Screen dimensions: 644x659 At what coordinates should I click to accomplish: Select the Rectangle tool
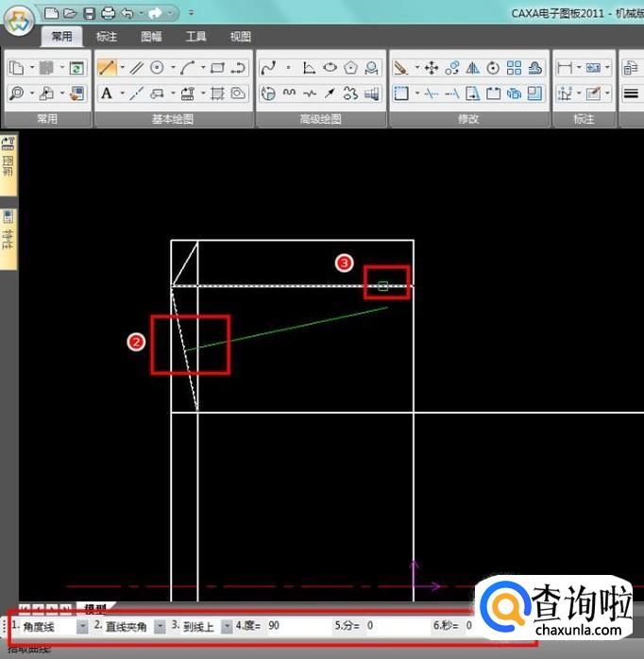tap(218, 68)
